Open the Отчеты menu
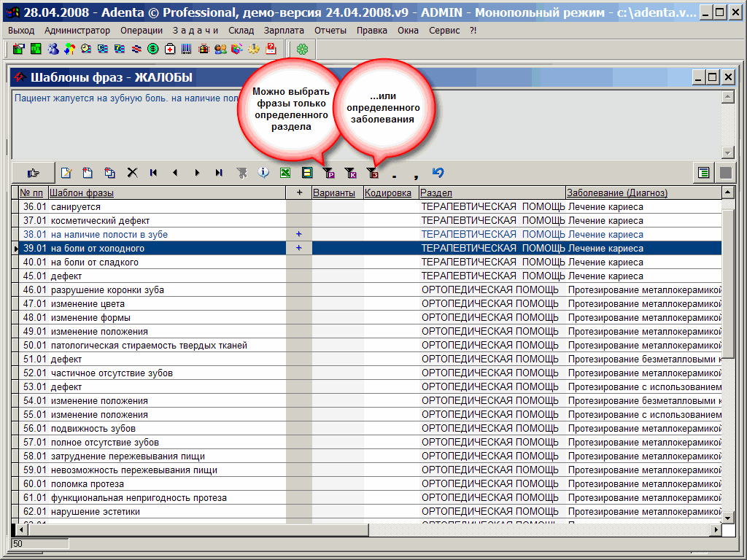 (330, 31)
